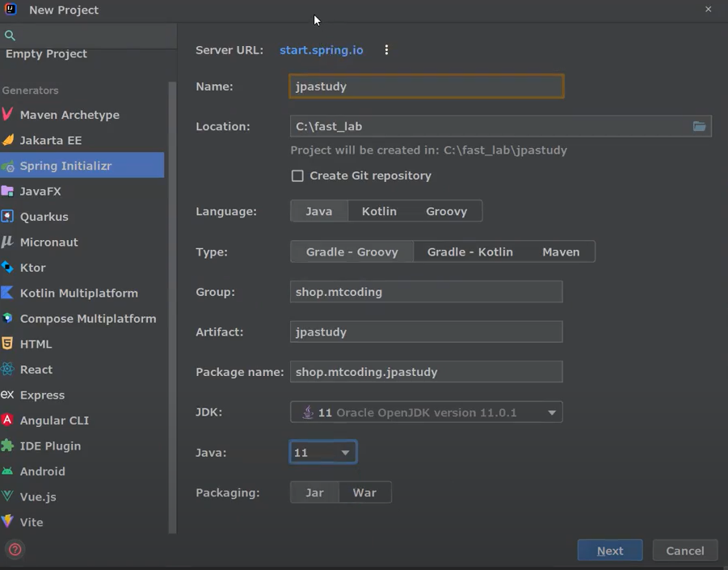Screen dimensions: 728x570
Task: Click the Spring Initializr leaf icon
Action: pyautogui.click(x=7, y=166)
